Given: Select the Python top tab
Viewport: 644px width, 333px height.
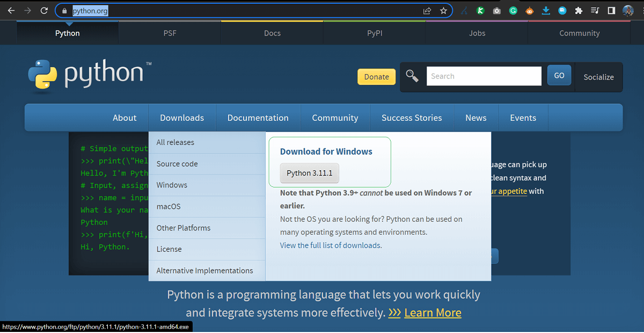Looking at the screenshot, I should (x=68, y=33).
